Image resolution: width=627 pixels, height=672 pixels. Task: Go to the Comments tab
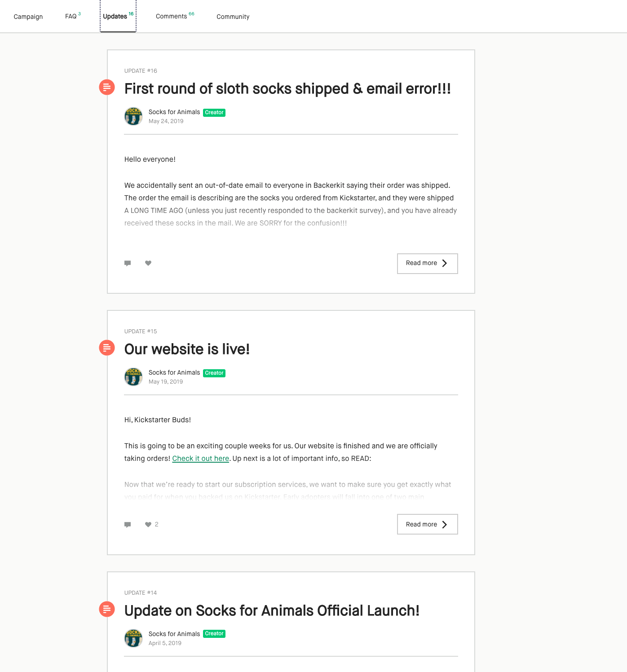pos(172,17)
